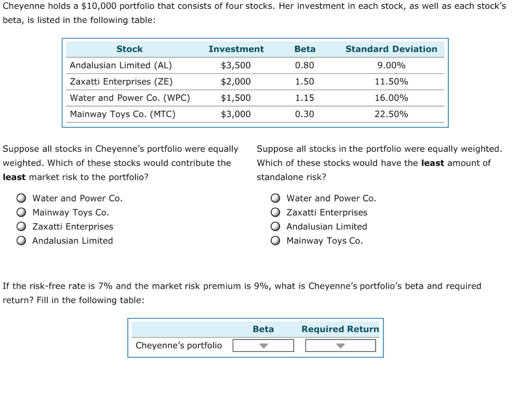Select Mainway Toys Co. in the right question
Screen dimensions: 532x393
point(275,240)
